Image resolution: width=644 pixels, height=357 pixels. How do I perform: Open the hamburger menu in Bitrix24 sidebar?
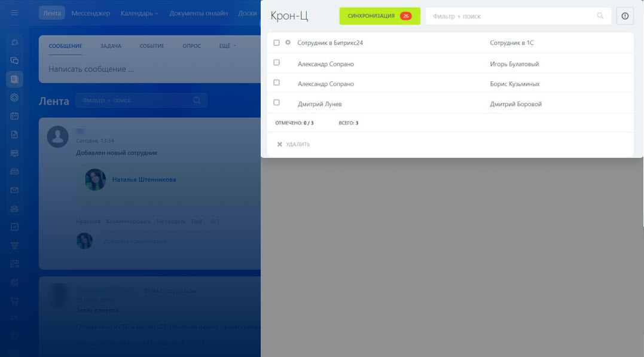click(14, 13)
